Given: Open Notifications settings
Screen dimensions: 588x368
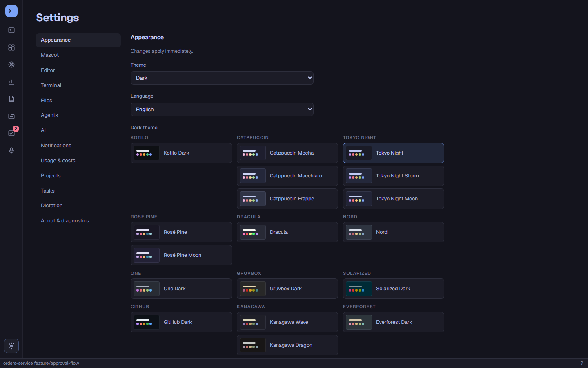Looking at the screenshot, I should coord(78,146).
